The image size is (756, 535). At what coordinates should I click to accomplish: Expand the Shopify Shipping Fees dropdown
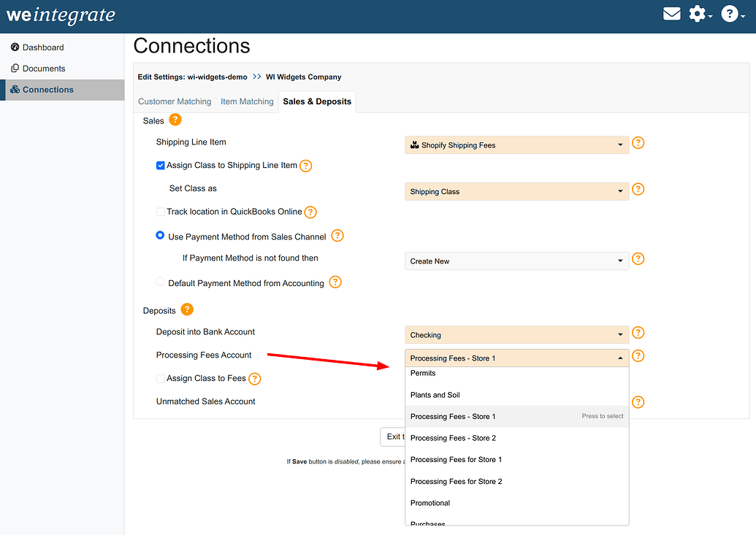tap(516, 145)
